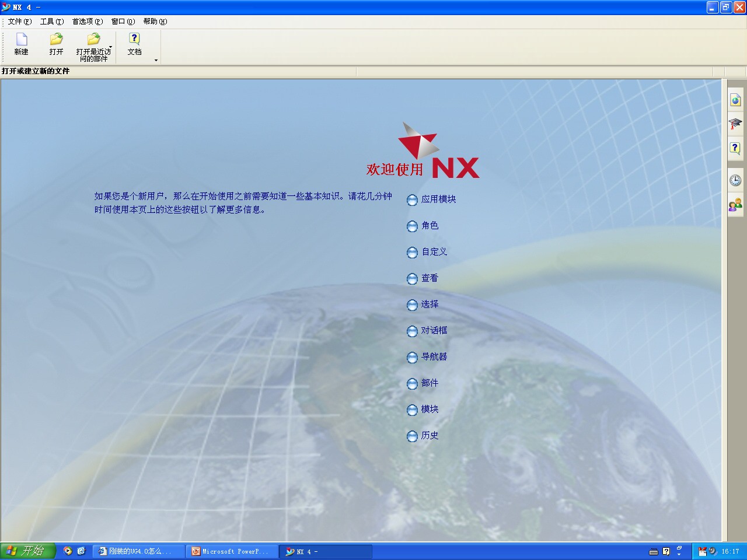The height and width of the screenshot is (560, 747).
Task: Open the 工具(T) menu
Action: (52, 22)
